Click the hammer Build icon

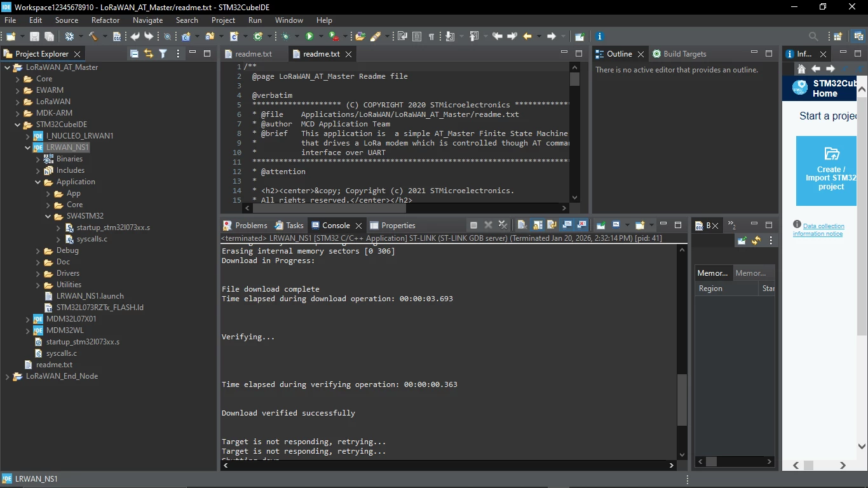pyautogui.click(x=93, y=36)
